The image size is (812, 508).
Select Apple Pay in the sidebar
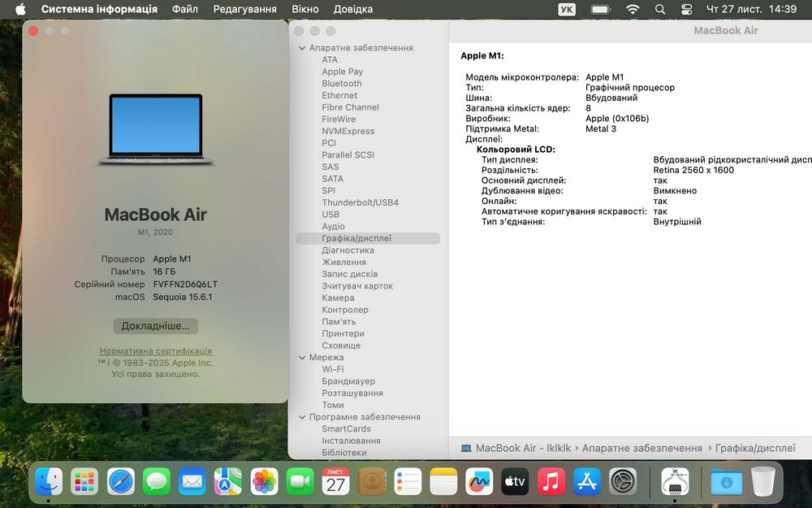[343, 72]
